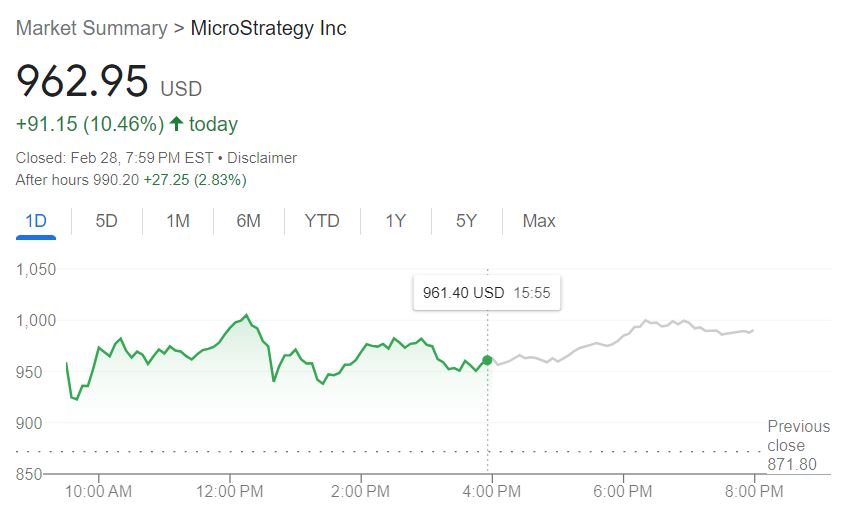Click the green up arrow icon
The width and height of the screenshot is (853, 516).
click(177, 125)
